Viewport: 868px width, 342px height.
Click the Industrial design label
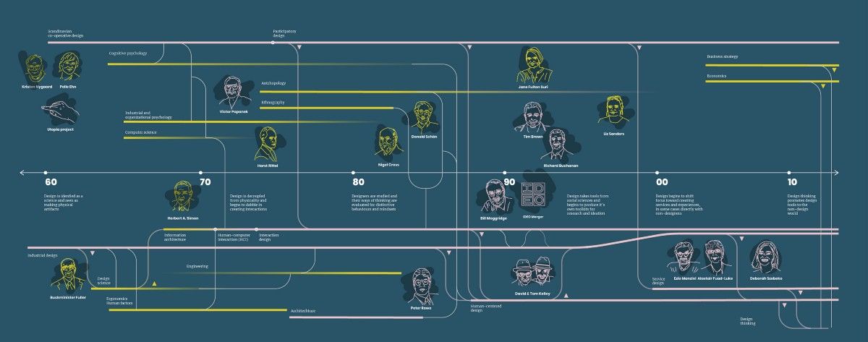tap(43, 255)
